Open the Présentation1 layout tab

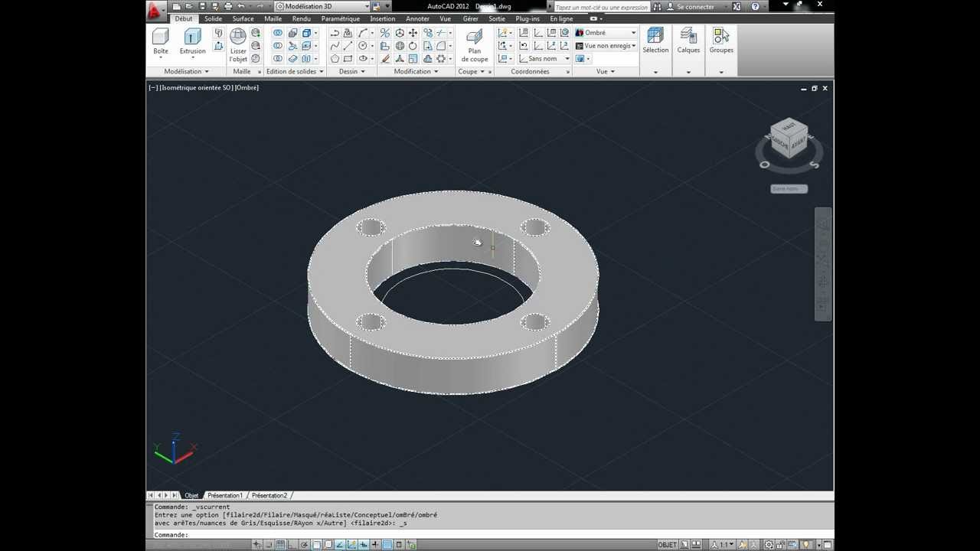(x=225, y=495)
